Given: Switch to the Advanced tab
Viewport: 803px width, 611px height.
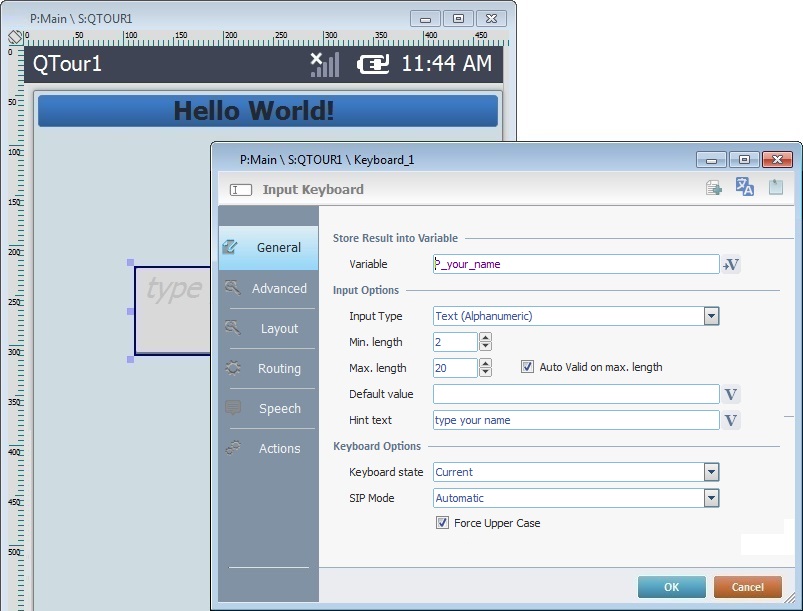Looking at the screenshot, I should click(268, 288).
